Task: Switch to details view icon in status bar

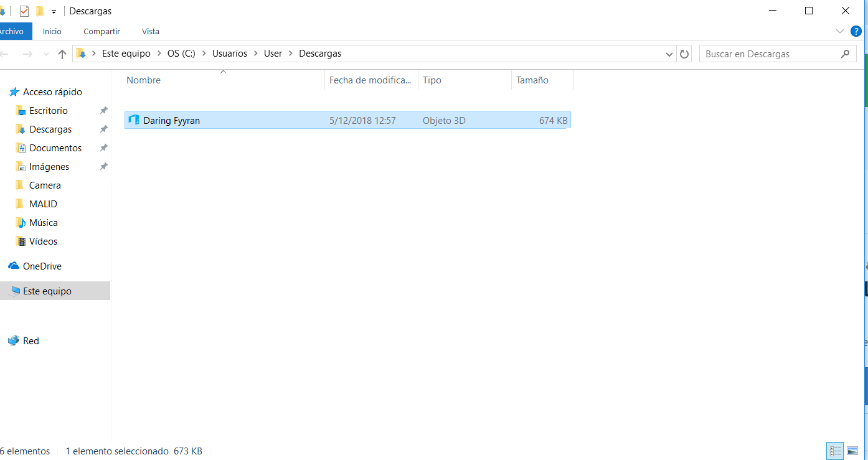Action: tap(835, 451)
